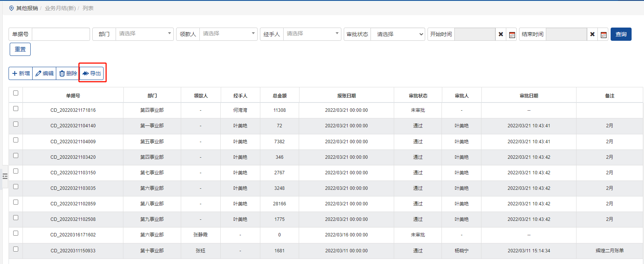Click the calendar icon for 结束时间
Screen dimensions: 644x264
pyautogui.click(x=603, y=35)
